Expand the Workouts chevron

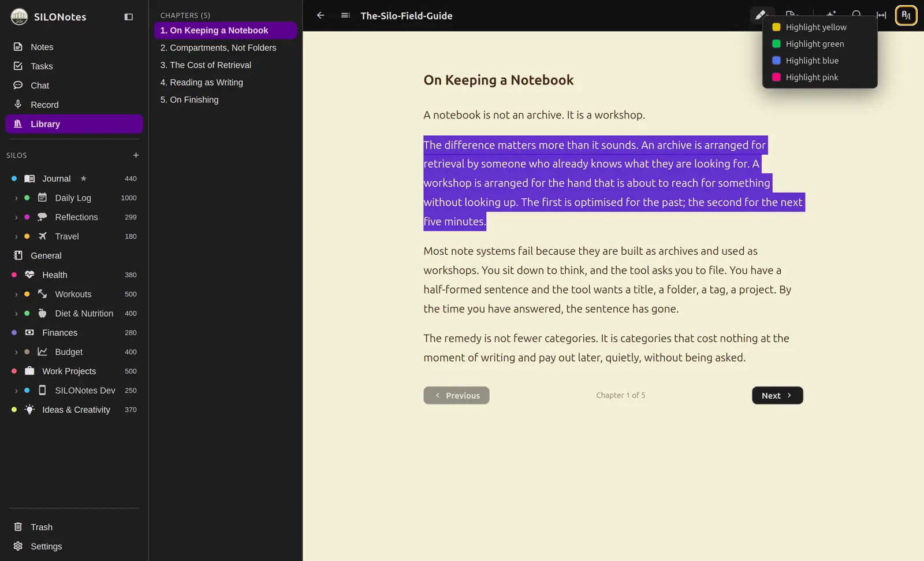(16, 294)
